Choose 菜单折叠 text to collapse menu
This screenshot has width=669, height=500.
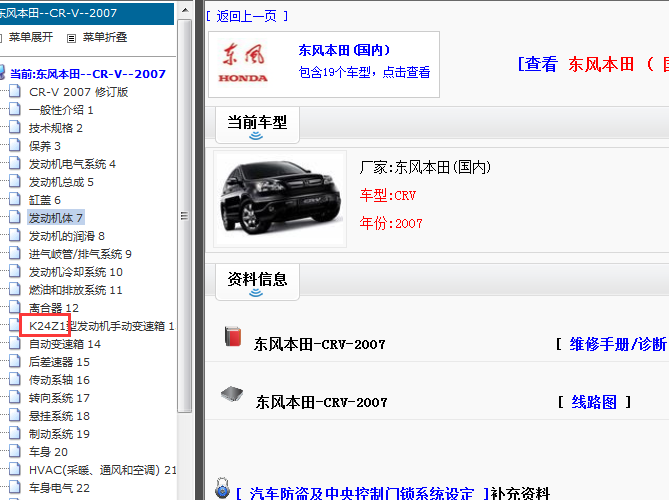coord(105,38)
